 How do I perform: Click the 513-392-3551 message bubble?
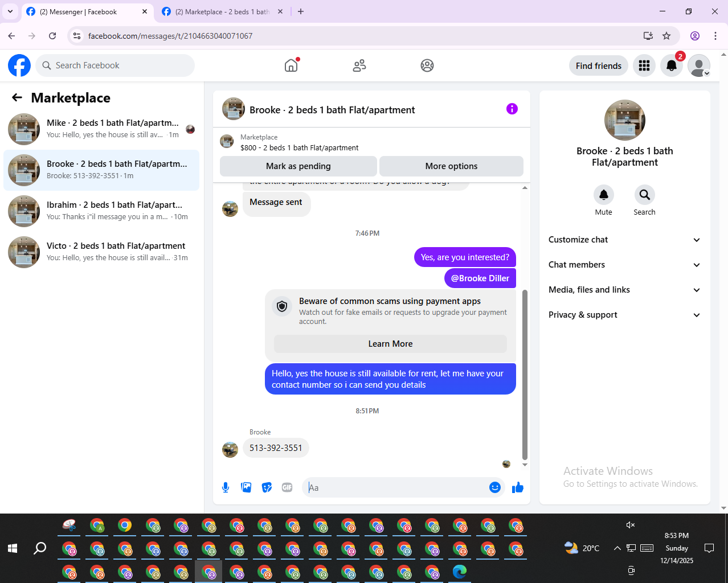pyautogui.click(x=276, y=448)
